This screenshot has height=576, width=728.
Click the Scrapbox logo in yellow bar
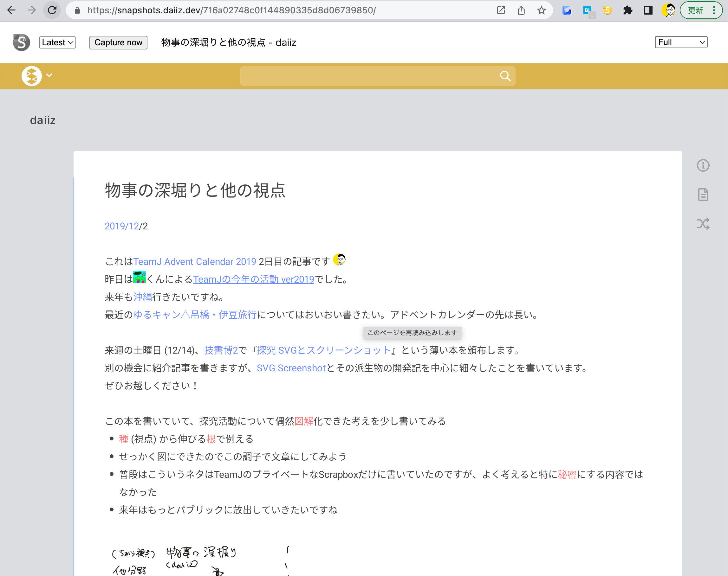[31, 76]
